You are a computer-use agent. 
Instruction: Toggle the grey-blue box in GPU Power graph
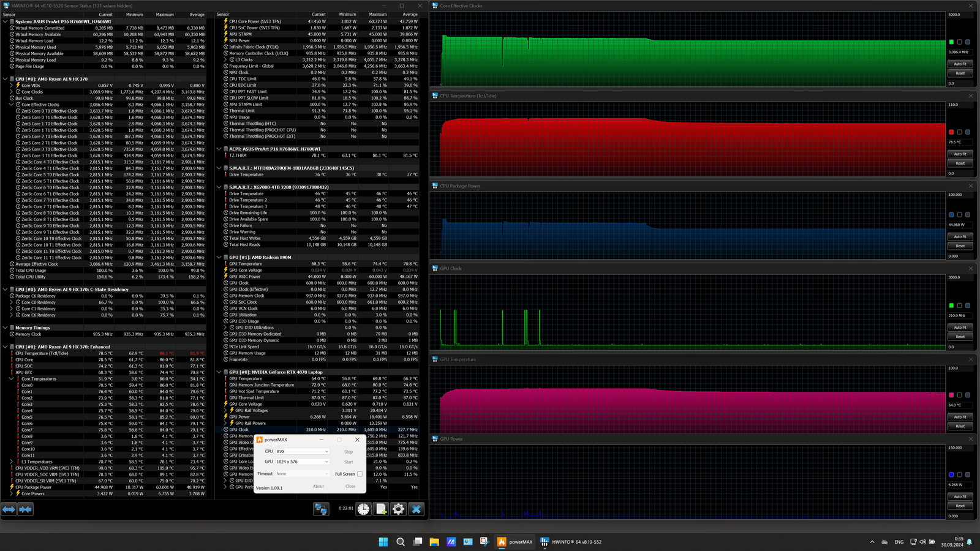click(968, 474)
